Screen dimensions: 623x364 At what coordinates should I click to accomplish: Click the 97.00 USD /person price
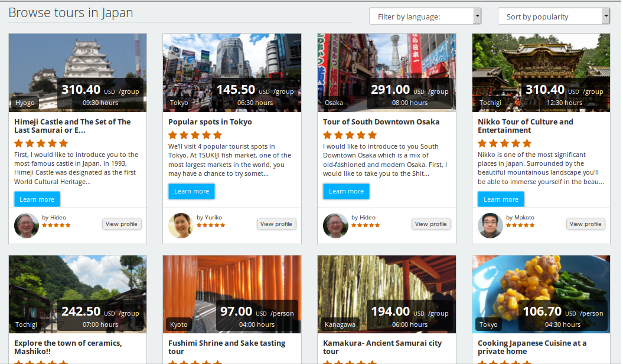(x=257, y=312)
